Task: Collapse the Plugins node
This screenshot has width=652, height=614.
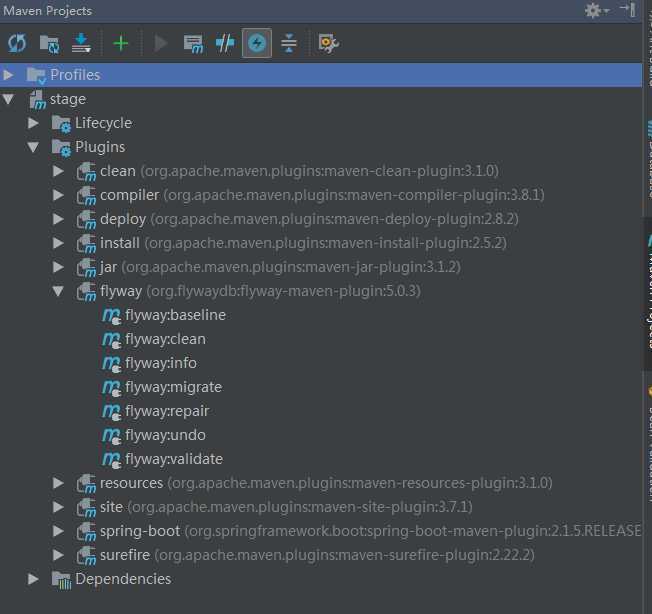Action: 33,147
